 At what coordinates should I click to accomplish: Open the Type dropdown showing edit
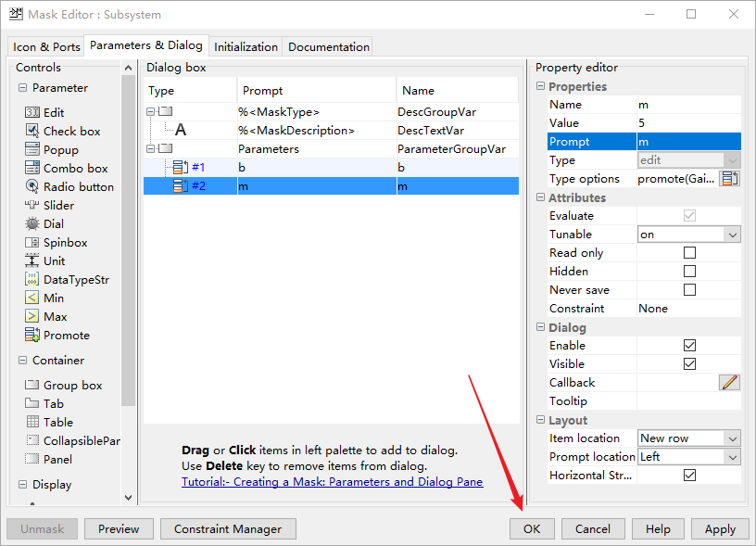pos(689,160)
